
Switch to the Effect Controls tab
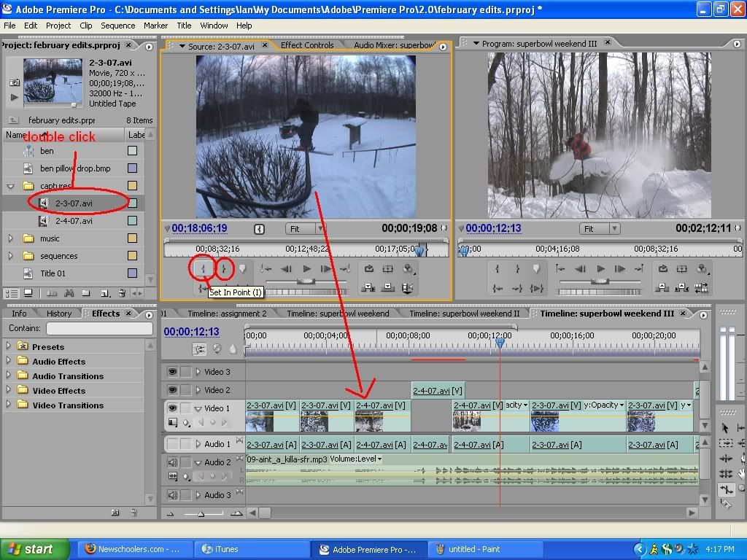(307, 45)
